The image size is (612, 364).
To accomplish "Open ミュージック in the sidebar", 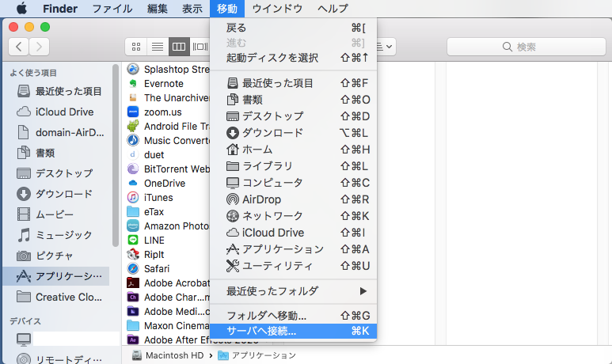I will click(x=55, y=235).
